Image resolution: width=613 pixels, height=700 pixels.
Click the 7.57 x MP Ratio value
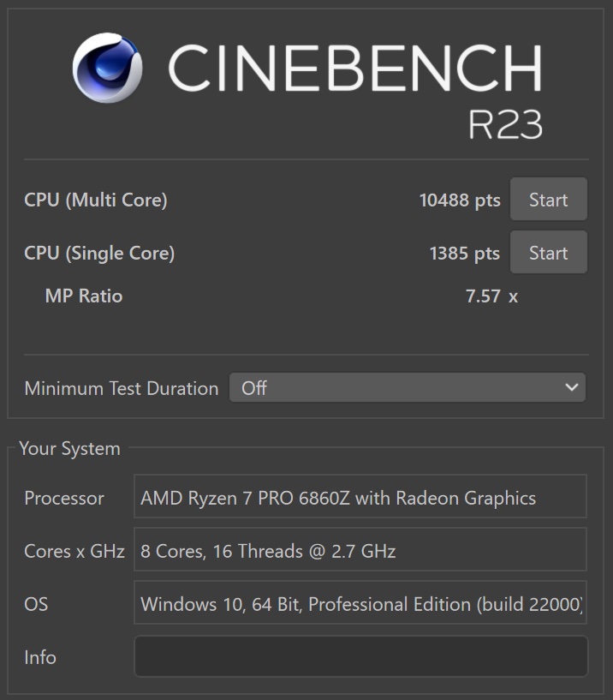tap(491, 296)
